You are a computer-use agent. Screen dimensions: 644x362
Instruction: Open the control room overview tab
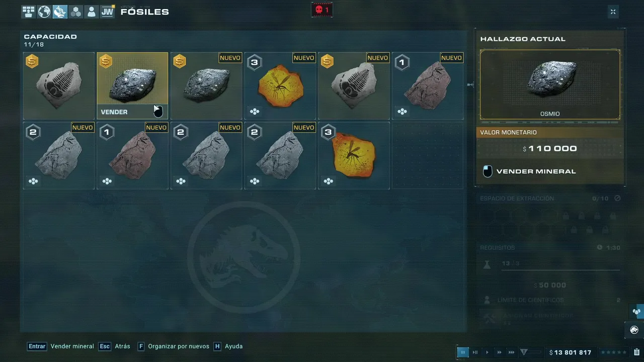coord(28,12)
